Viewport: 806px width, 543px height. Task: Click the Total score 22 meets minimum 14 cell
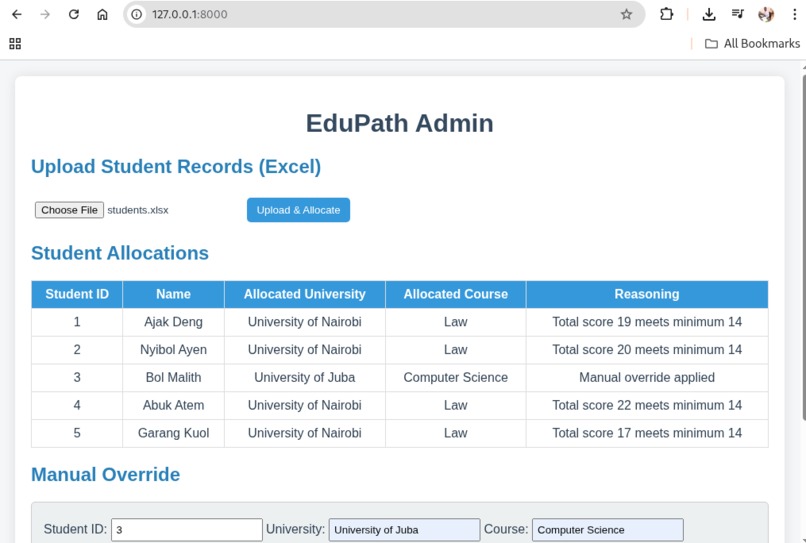coord(647,405)
